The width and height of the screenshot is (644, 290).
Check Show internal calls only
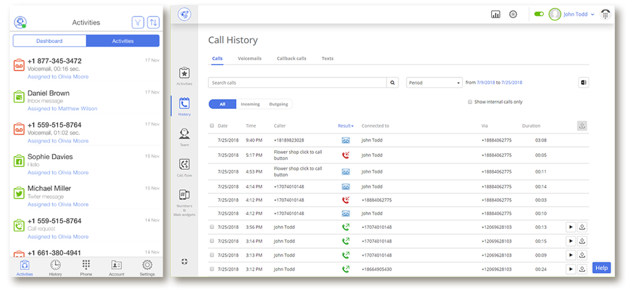point(470,102)
